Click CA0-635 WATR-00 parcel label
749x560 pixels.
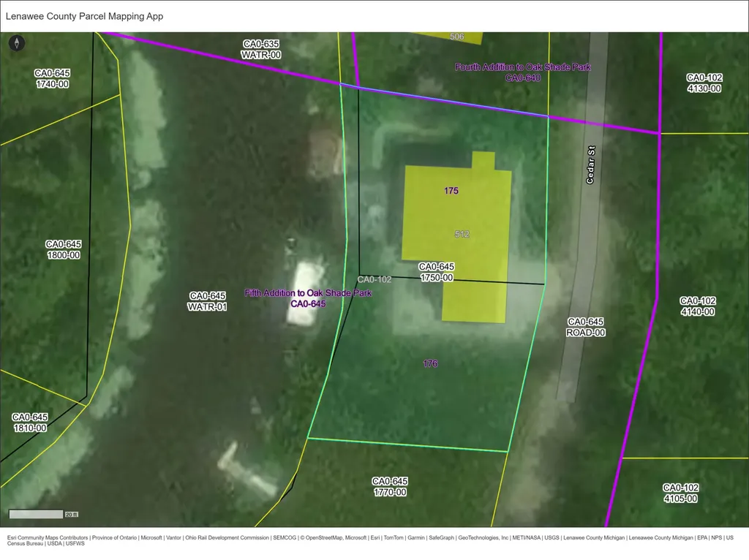point(261,49)
